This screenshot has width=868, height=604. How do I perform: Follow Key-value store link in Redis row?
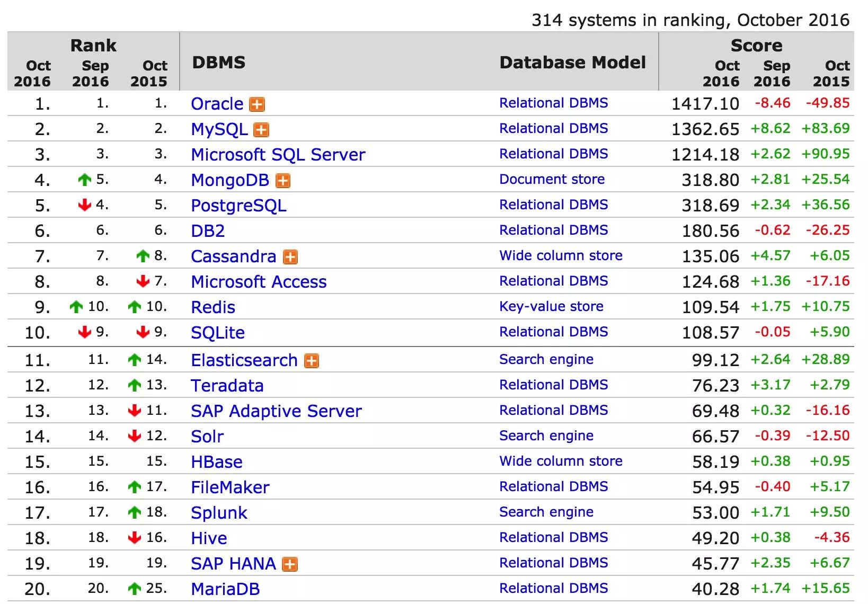pyautogui.click(x=552, y=306)
